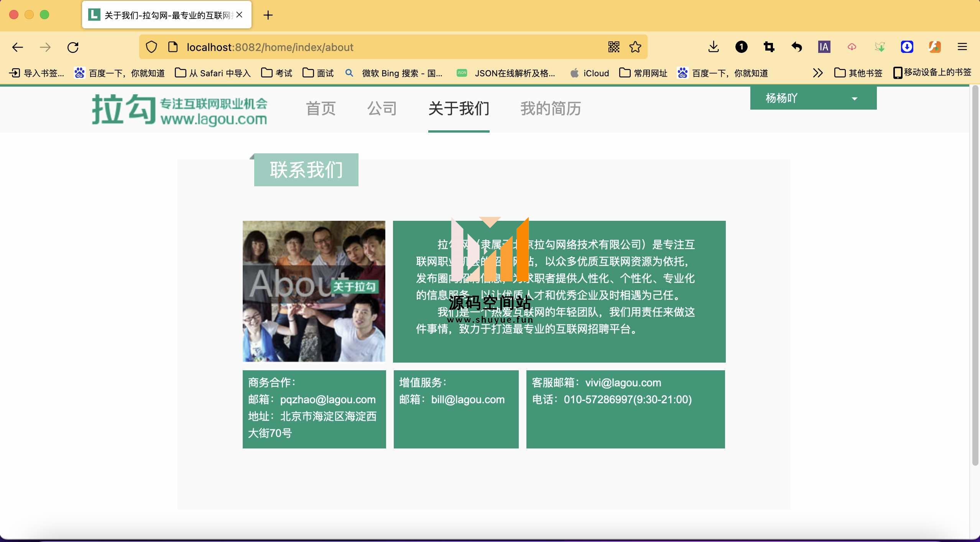The width and height of the screenshot is (980, 542).
Task: Open the JSON在线解析及格 bookmark
Action: coord(506,73)
